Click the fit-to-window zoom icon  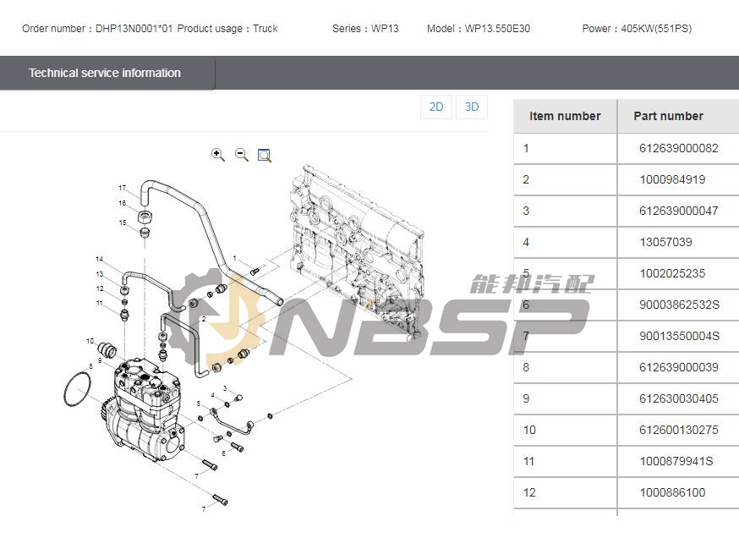coord(265,155)
